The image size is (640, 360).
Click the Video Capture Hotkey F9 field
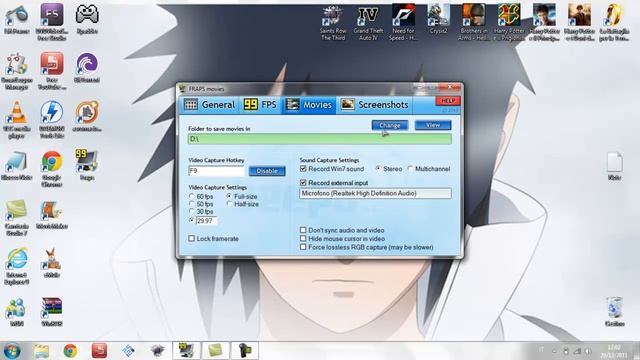[216, 171]
